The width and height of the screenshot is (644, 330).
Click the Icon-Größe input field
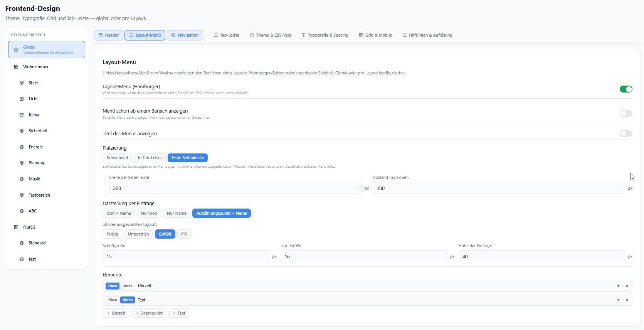point(364,256)
